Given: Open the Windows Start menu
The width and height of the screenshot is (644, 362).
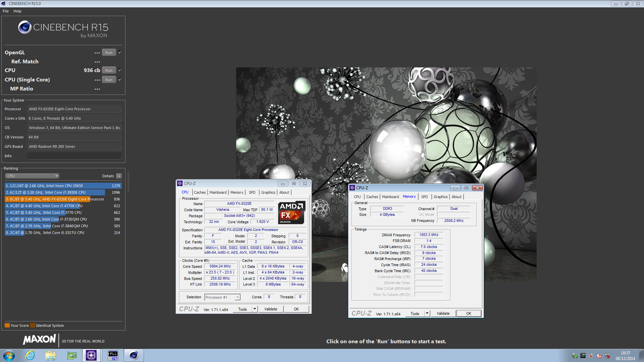Looking at the screenshot, I should (9, 355).
